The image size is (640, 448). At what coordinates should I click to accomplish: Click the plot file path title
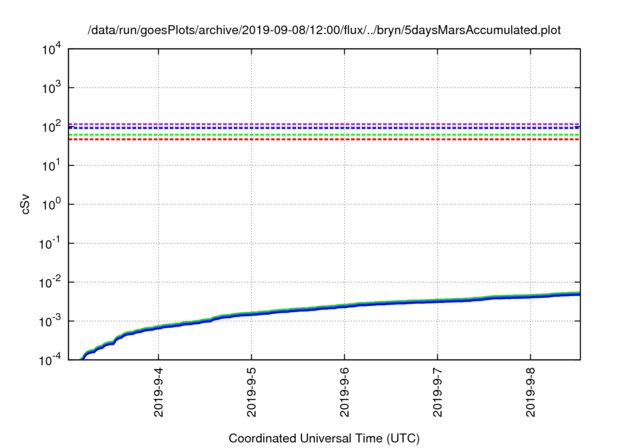(x=324, y=30)
